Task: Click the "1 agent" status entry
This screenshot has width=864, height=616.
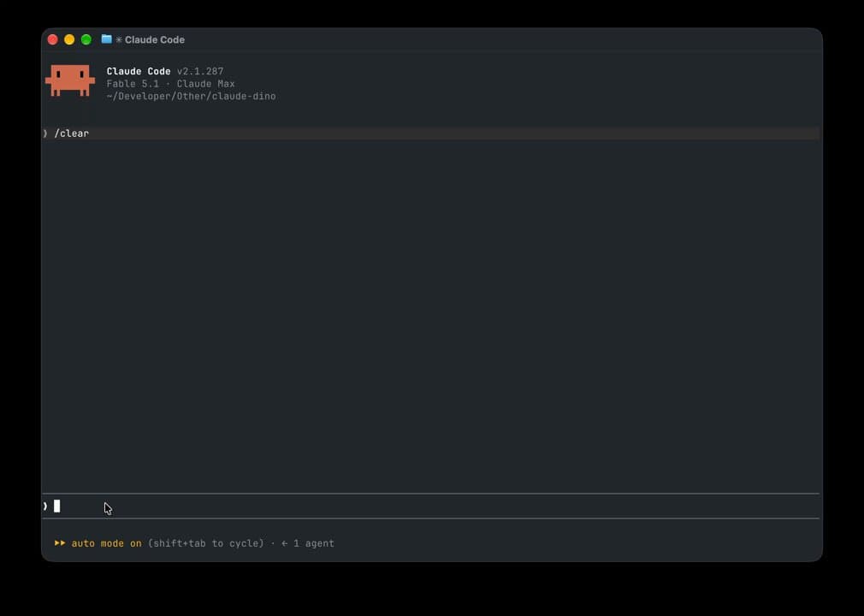Action: point(314,543)
